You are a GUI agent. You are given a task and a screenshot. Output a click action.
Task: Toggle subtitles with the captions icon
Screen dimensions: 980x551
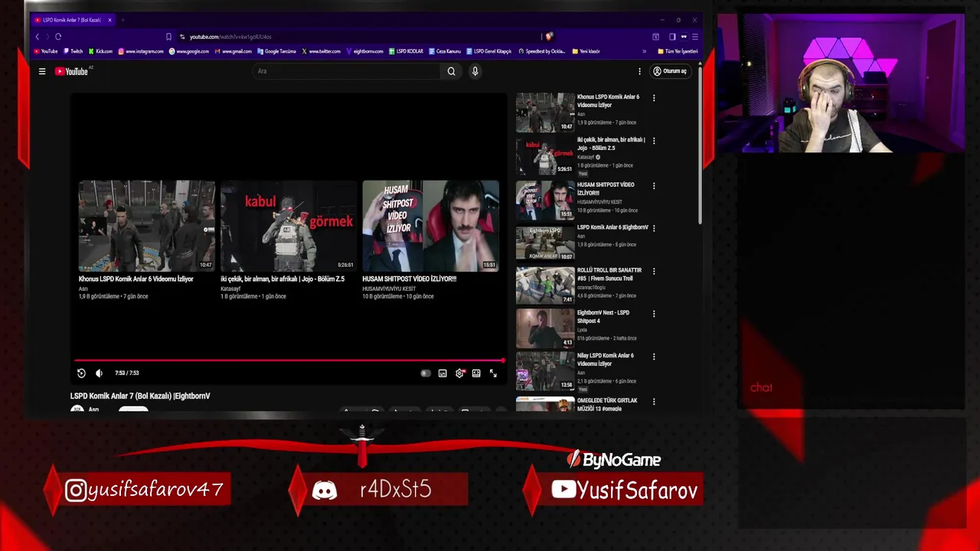point(443,373)
